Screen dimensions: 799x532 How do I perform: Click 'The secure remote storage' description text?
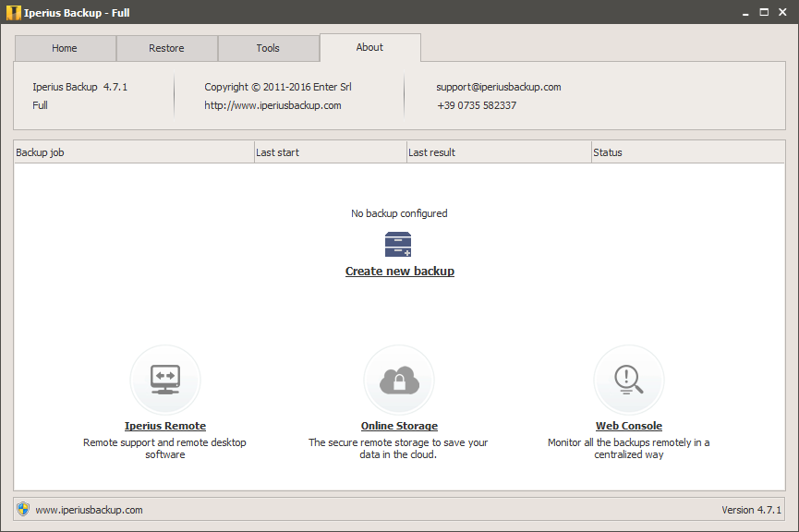point(398,449)
